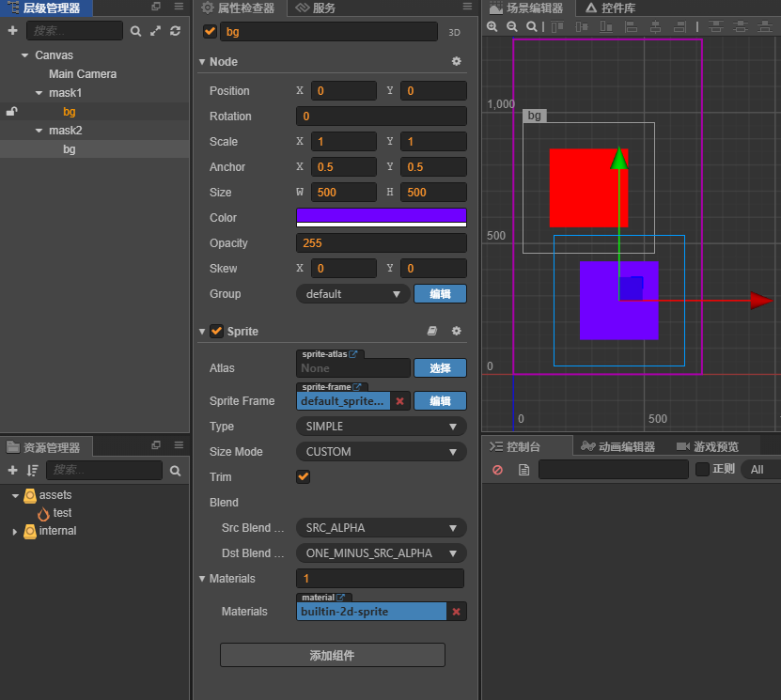Pop out the hierarchy panel window
781x700 pixels.
(156, 7)
